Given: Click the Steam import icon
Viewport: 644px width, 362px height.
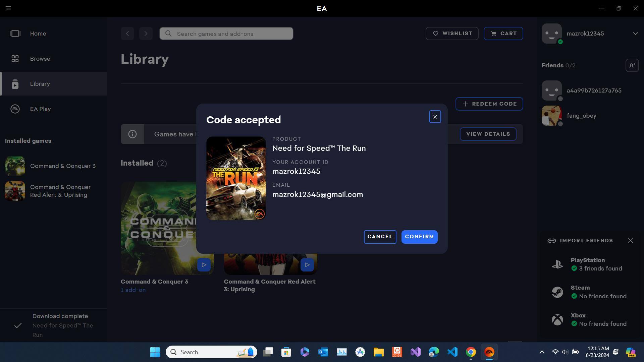Looking at the screenshot, I should tap(557, 292).
